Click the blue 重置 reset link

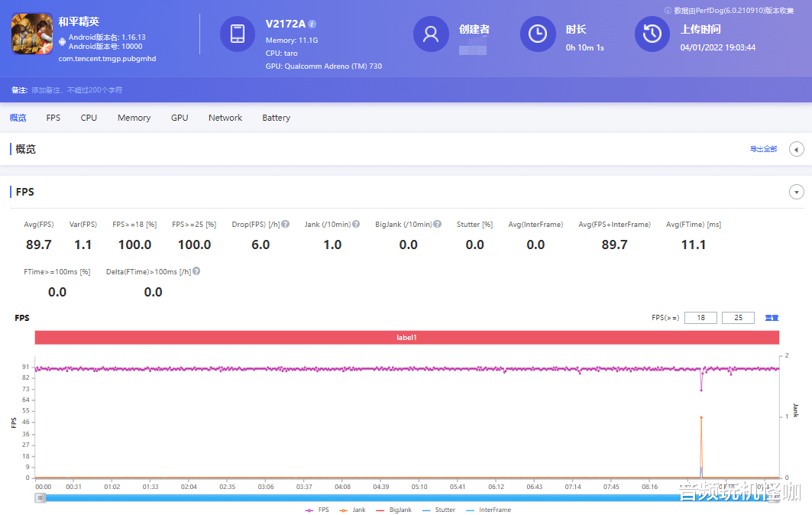click(772, 317)
